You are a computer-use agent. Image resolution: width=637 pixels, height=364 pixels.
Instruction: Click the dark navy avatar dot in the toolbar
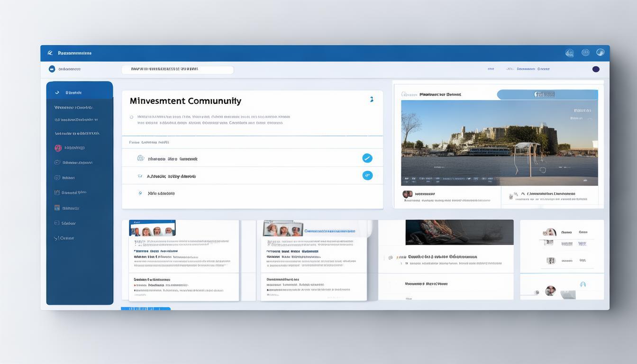coord(596,69)
